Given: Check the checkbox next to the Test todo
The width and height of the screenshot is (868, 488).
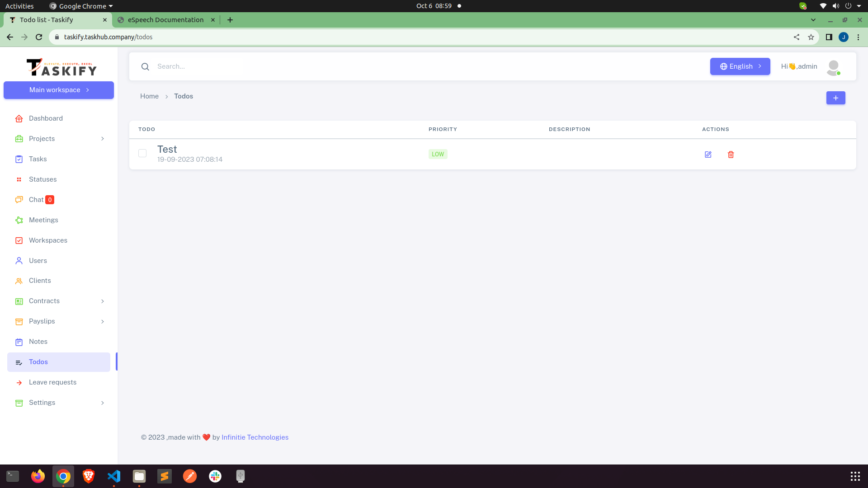Looking at the screenshot, I should pyautogui.click(x=142, y=153).
